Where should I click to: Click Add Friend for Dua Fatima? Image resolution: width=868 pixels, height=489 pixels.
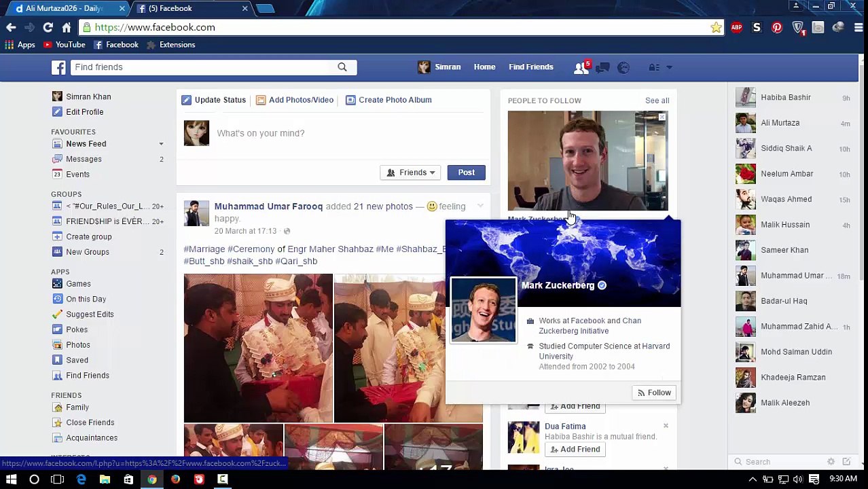575,450
